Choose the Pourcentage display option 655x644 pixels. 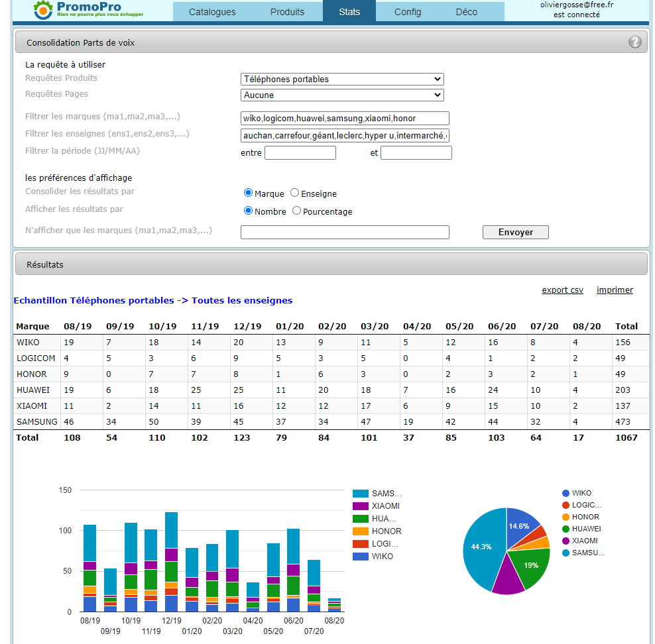pos(296,211)
